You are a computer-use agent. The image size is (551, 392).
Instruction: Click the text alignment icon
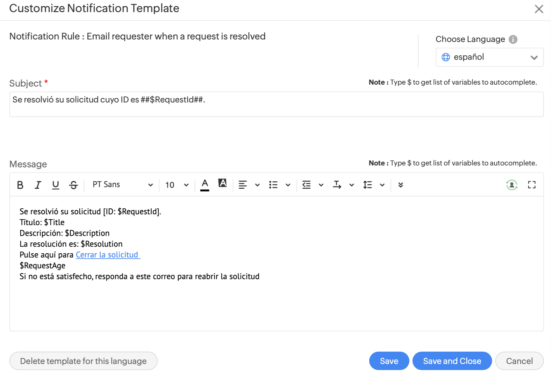coord(243,185)
